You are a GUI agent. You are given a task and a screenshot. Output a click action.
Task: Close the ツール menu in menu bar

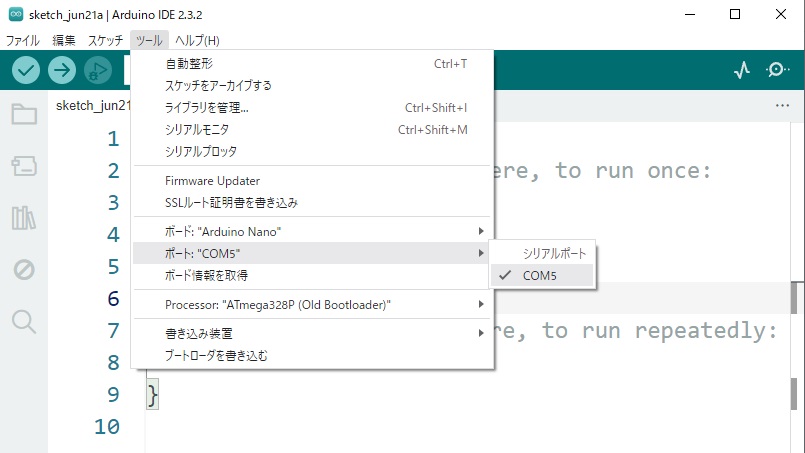(x=149, y=40)
